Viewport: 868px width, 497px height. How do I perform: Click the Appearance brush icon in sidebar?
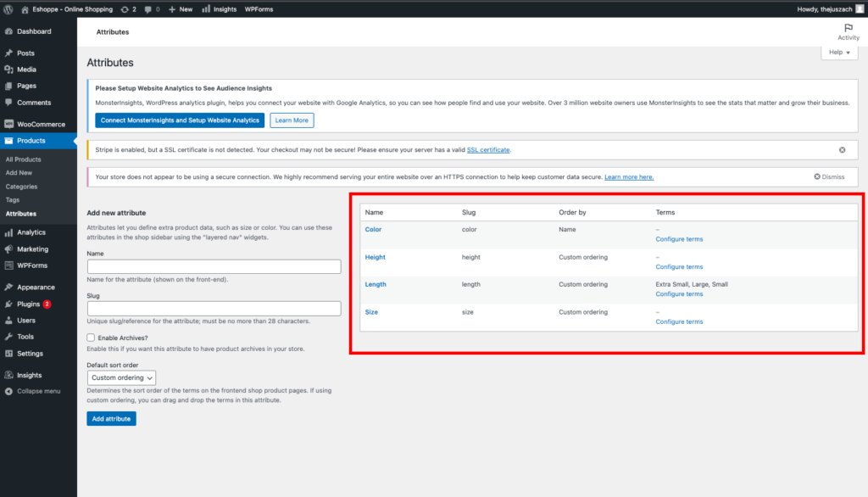tap(8, 287)
